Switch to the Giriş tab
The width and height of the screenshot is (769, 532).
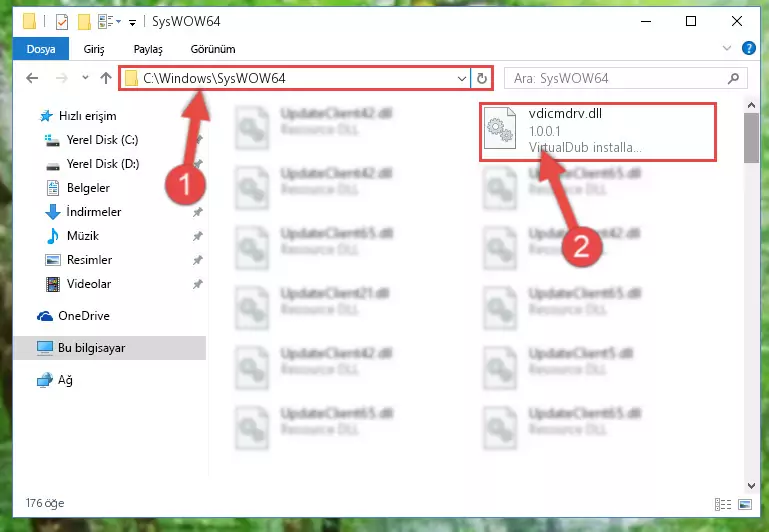(94, 49)
